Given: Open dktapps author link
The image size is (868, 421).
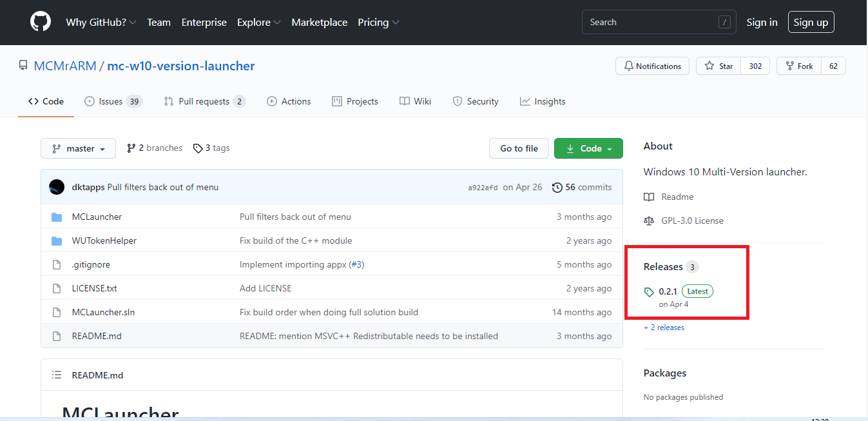Looking at the screenshot, I should point(88,187).
